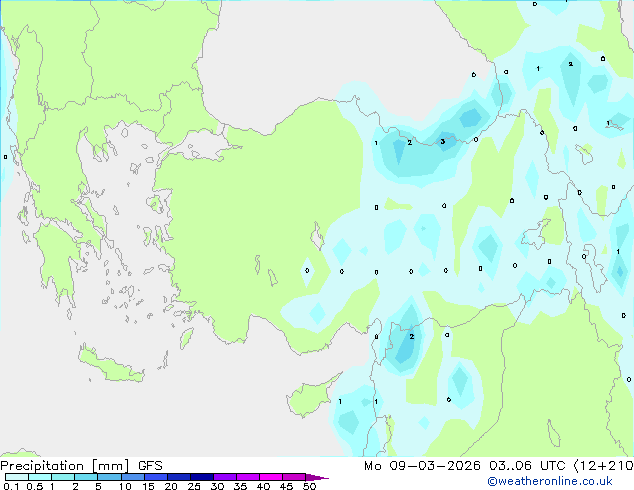
Task: Click the '50' legend value label
Action: click(x=309, y=486)
